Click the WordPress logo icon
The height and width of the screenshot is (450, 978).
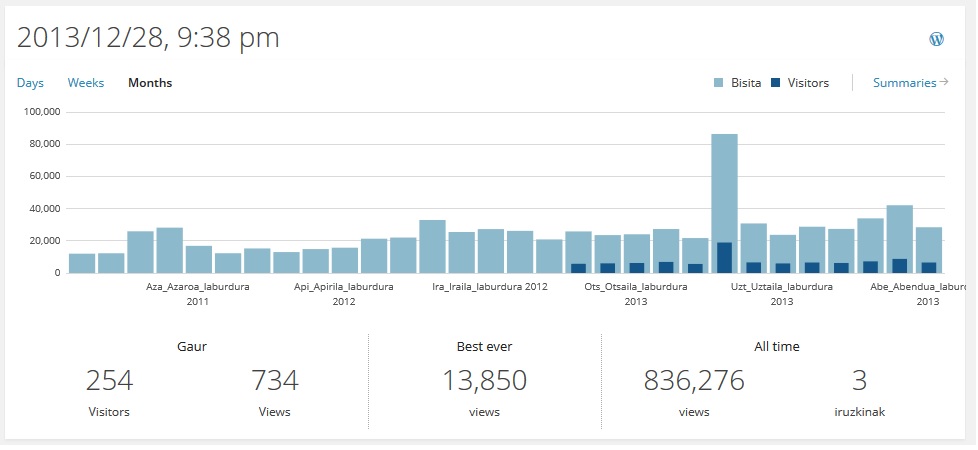click(x=936, y=39)
